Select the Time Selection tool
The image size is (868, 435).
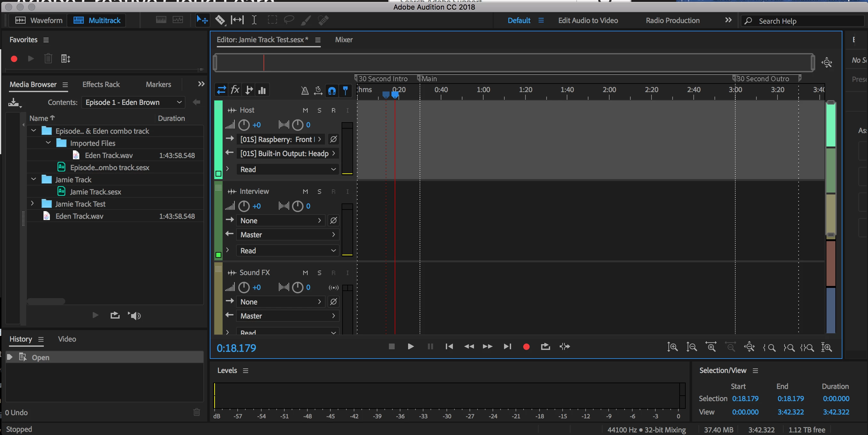click(x=254, y=20)
